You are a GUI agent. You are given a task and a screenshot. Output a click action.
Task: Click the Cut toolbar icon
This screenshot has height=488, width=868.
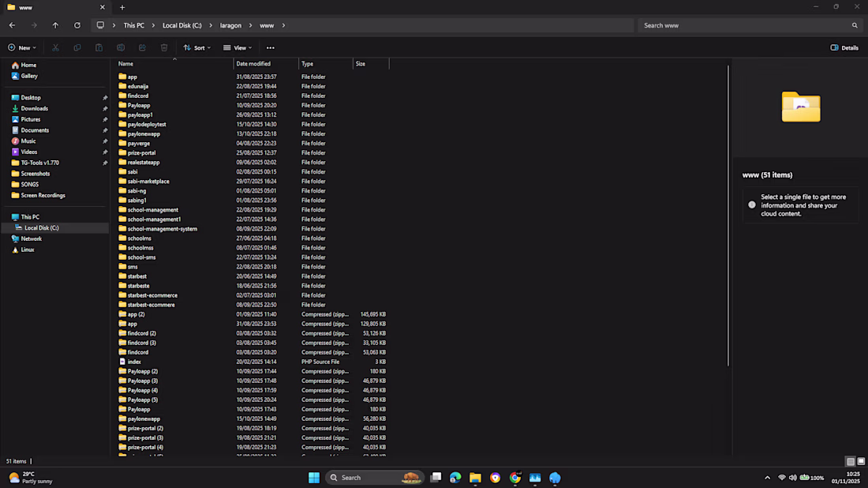pyautogui.click(x=55, y=47)
